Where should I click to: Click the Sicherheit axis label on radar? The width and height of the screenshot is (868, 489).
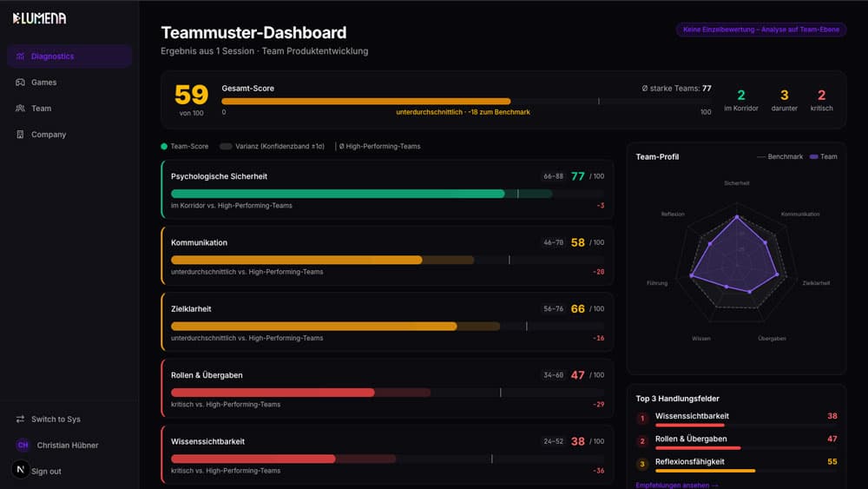click(736, 183)
